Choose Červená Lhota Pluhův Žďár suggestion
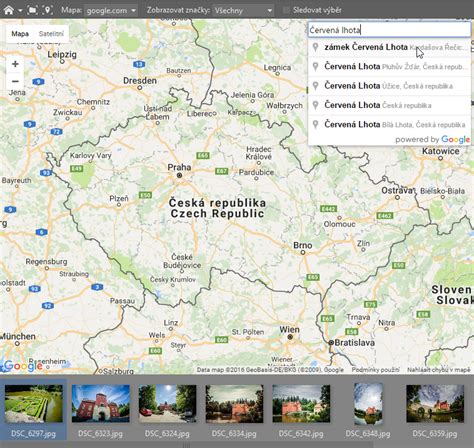474x448 pixels. tap(389, 67)
